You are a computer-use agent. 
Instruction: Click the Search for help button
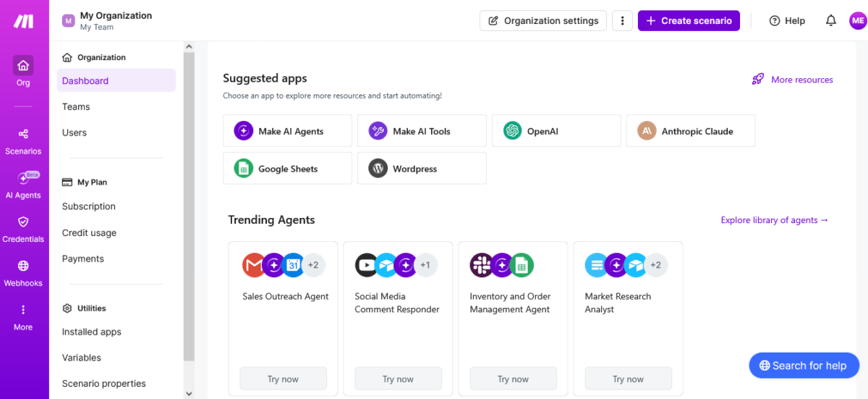(x=804, y=366)
